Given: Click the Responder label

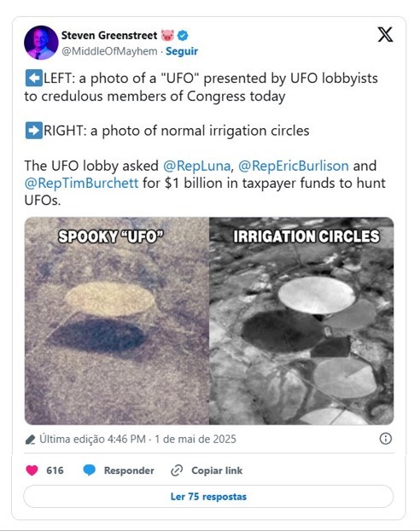Looking at the screenshot, I should pos(129,470).
